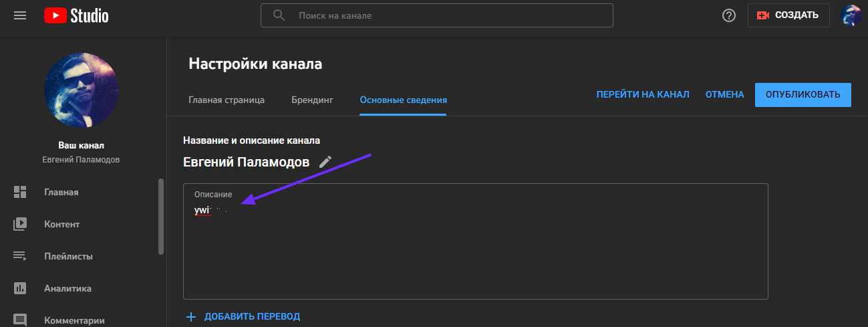The width and height of the screenshot is (868, 327).
Task: Click 'Ваш канал' label in sidebar
Action: (82, 145)
